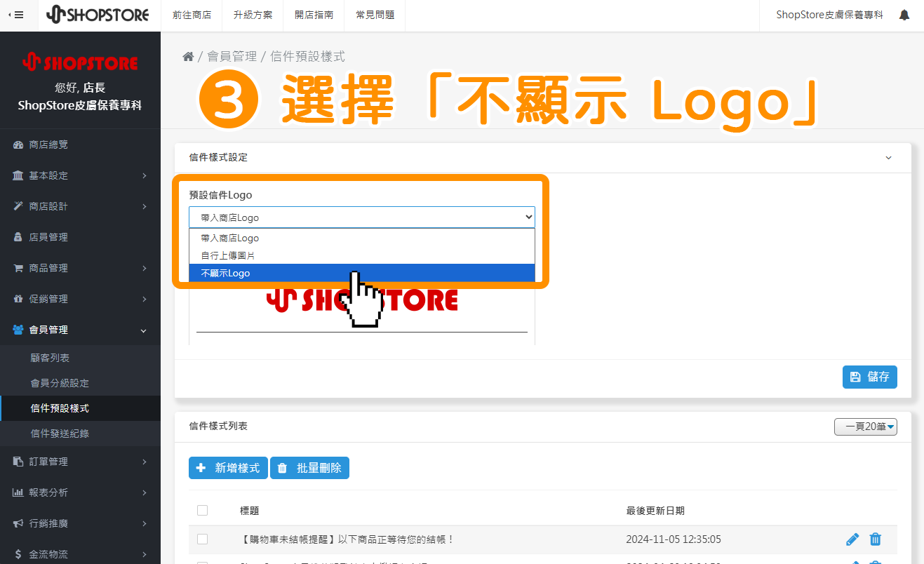Collapse the 信件樣式設定 panel chevron
The width and height of the screenshot is (924, 564).
point(888,158)
